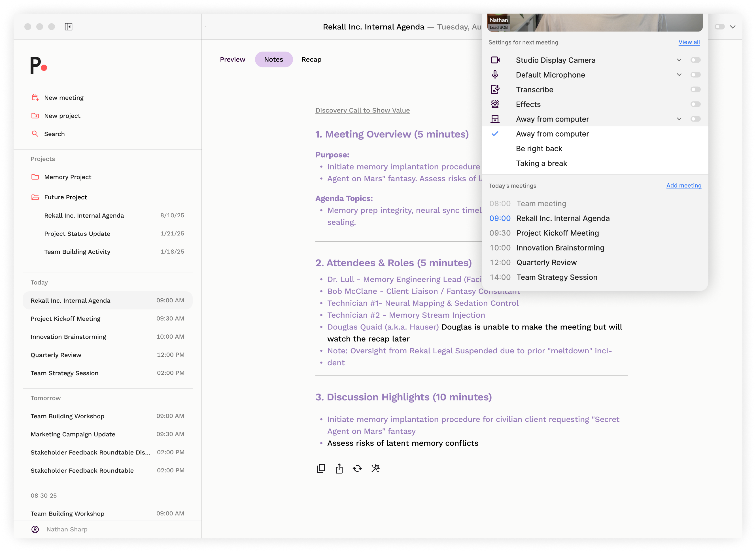Viewport: 756px width, 552px height.
Task: Click the magic wand AI icon
Action: [x=375, y=468]
